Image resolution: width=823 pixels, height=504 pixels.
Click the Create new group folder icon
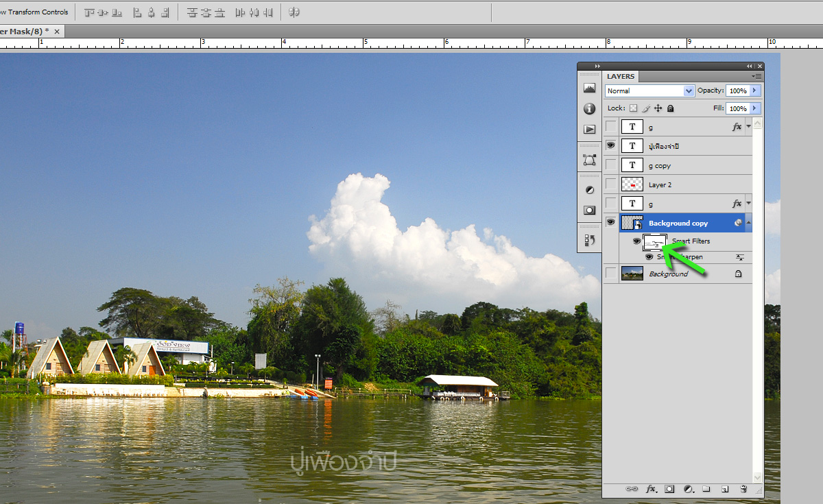pos(706,489)
